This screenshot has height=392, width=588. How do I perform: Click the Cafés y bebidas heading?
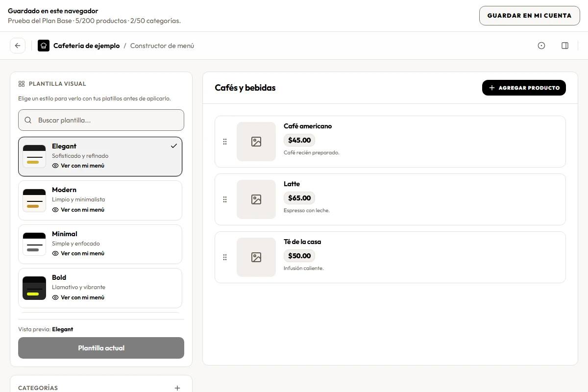pos(245,88)
